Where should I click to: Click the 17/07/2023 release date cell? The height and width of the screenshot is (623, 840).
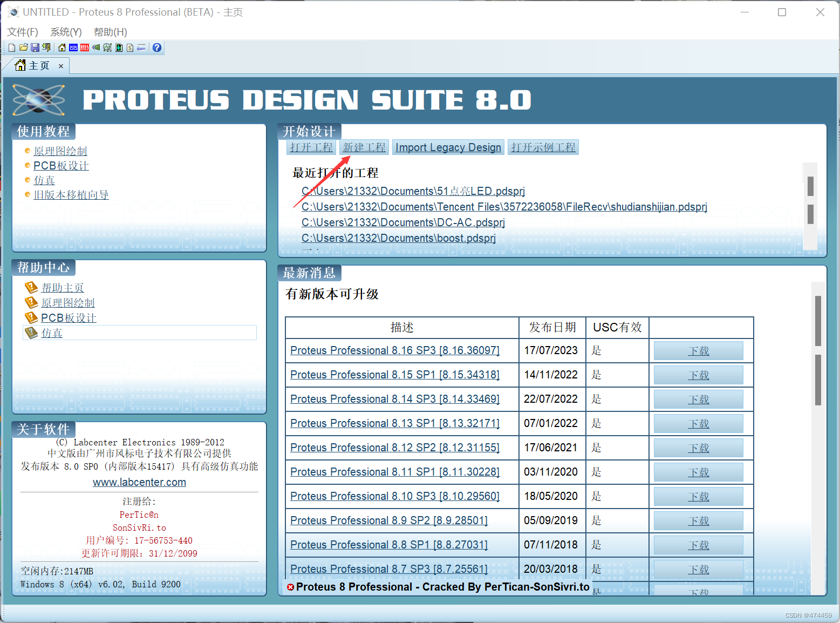click(x=551, y=350)
